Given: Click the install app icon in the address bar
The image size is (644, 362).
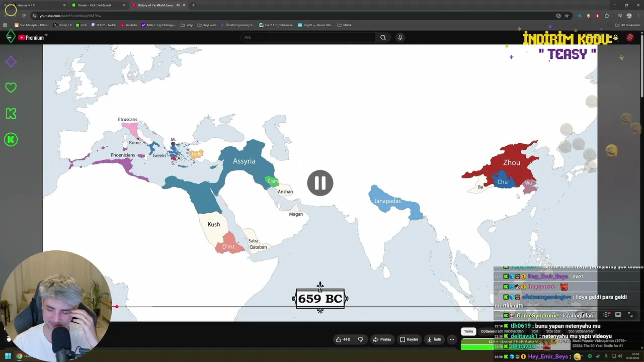Looking at the screenshot, I should pos(558,16).
